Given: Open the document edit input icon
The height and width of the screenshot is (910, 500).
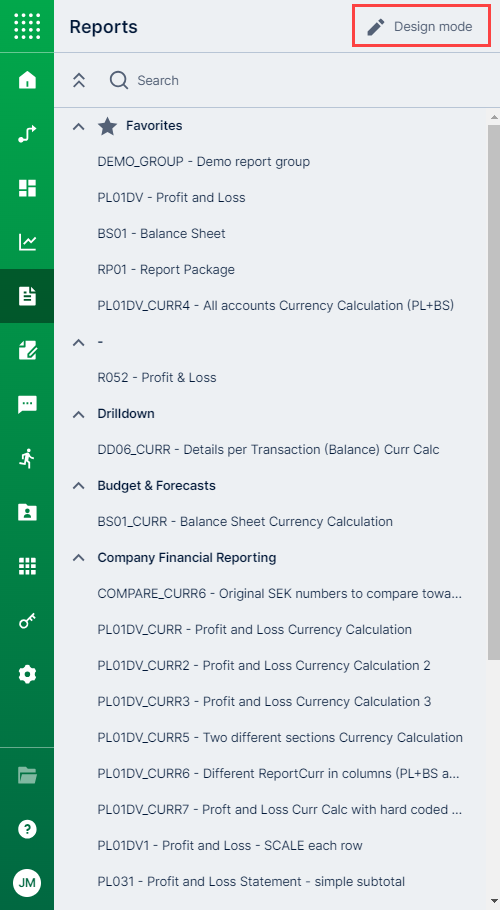Looking at the screenshot, I should [27, 350].
